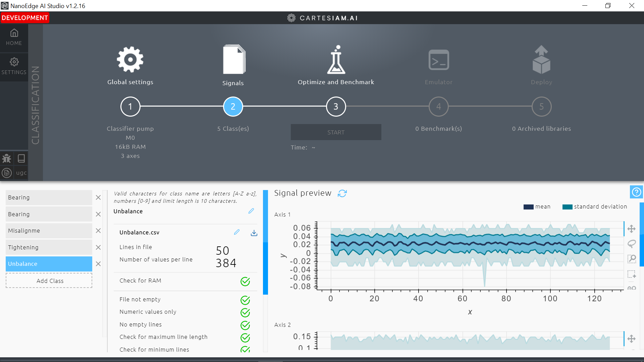Click the logs document icon in sidebar

click(6, 173)
